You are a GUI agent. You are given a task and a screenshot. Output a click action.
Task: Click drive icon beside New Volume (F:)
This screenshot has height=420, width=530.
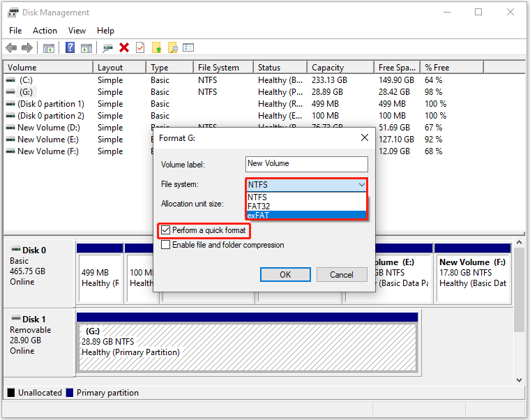click(11, 151)
